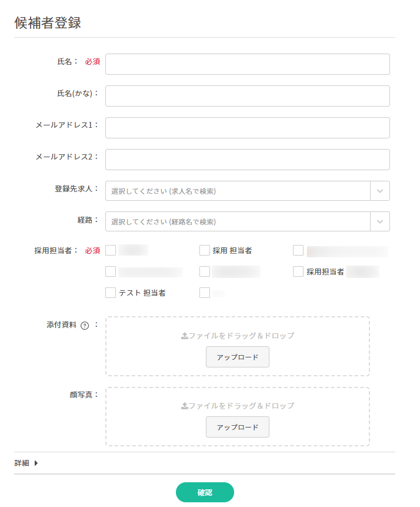The image size is (420, 507).
Task: Click the upload icon in 添付資料 drop zone
Action: (185, 336)
